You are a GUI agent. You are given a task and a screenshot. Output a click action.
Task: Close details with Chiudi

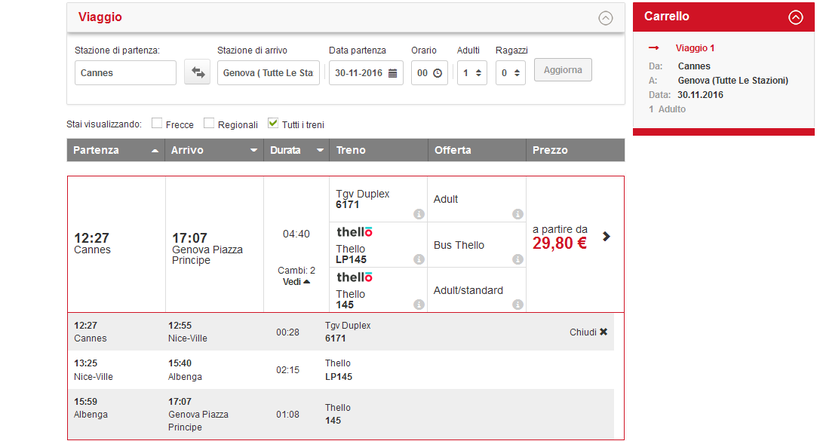pyautogui.click(x=589, y=332)
